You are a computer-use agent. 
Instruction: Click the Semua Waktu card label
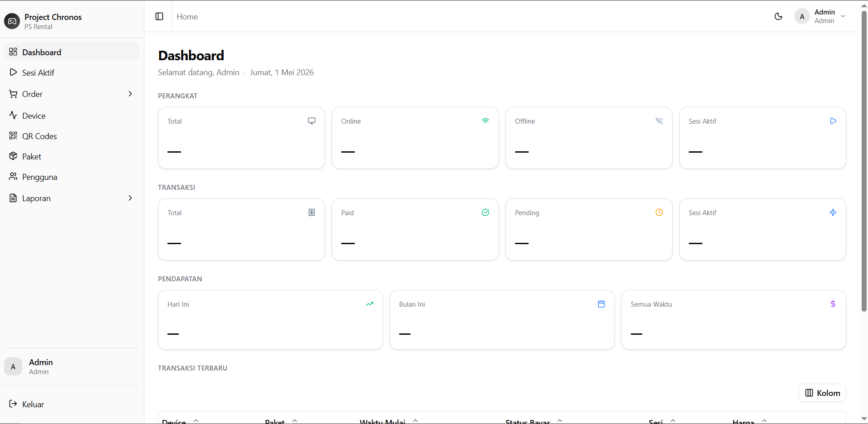coord(651,304)
